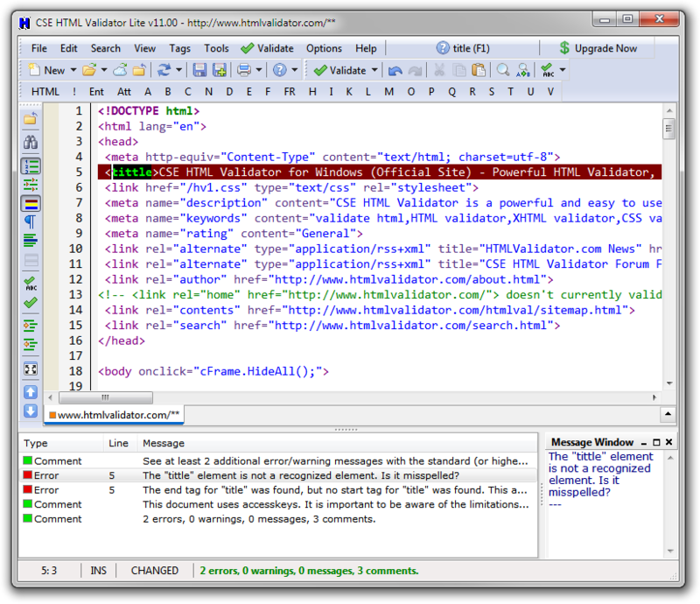Open the Att attributes inserter
This screenshot has height=604, width=700.
(x=124, y=92)
